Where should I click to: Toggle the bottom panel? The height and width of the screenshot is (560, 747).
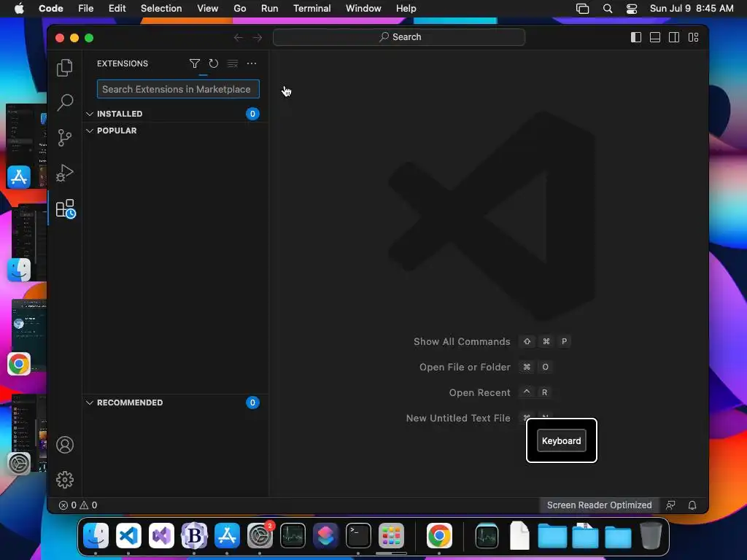click(x=655, y=37)
